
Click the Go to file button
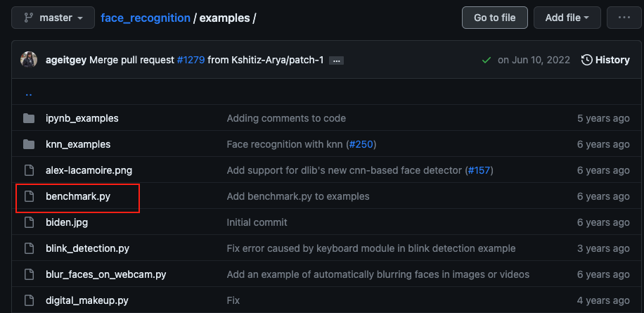click(x=494, y=18)
